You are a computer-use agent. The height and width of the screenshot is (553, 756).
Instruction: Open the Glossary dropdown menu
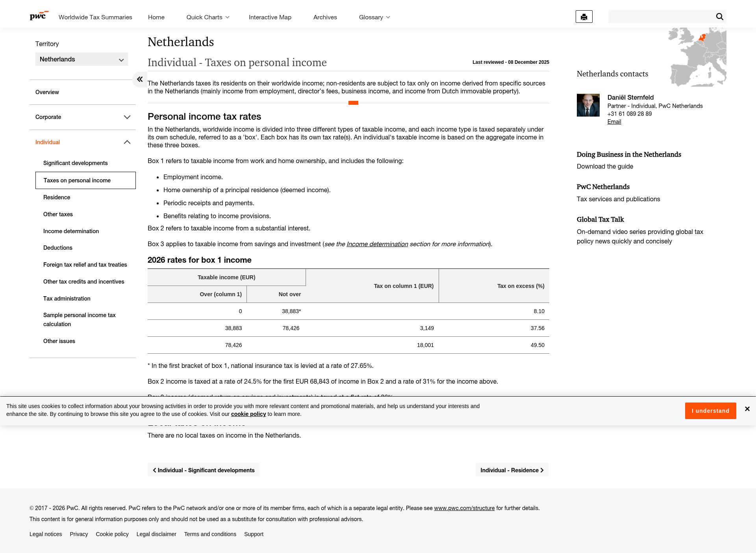(x=374, y=17)
